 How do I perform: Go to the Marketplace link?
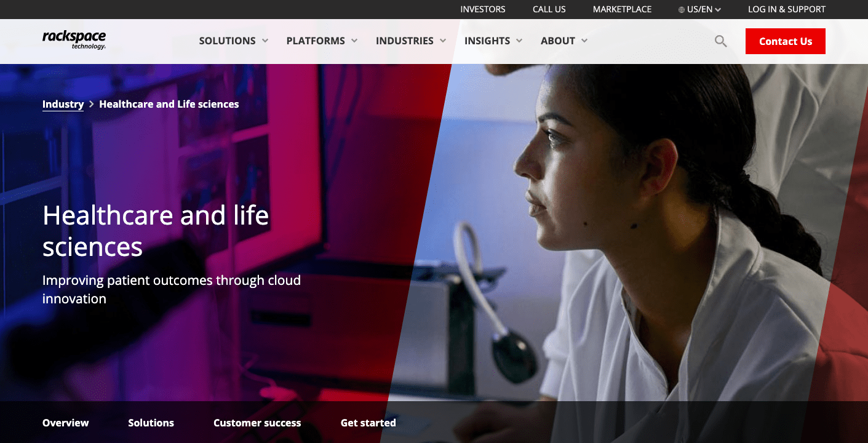[622, 9]
